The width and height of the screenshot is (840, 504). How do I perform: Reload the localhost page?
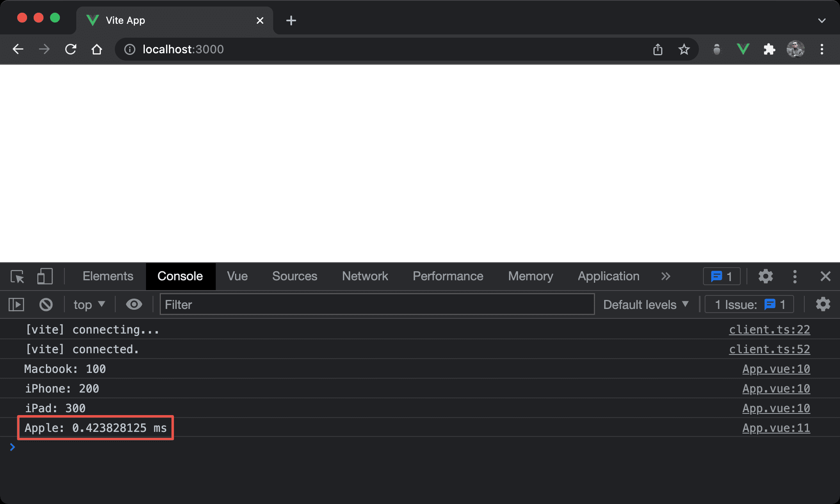(71, 50)
